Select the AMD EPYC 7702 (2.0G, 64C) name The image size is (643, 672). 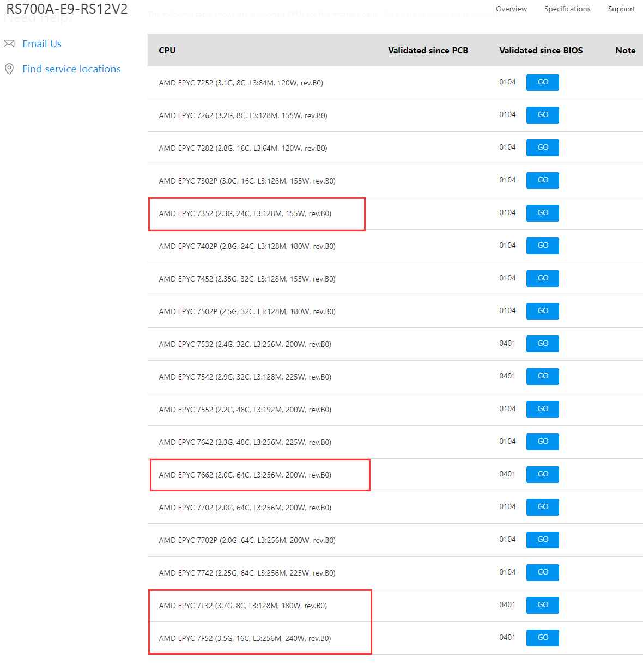[x=245, y=508]
